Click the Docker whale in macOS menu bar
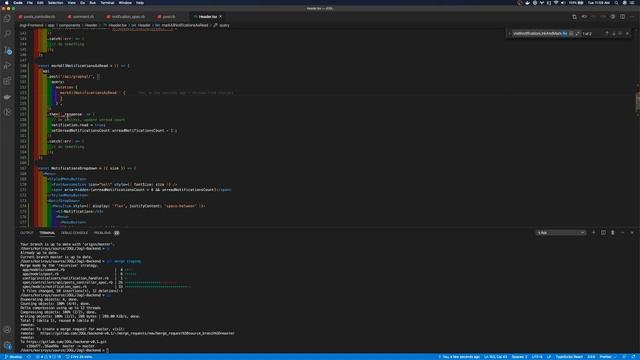Image resolution: width=640 pixels, height=360 pixels. 527,3
